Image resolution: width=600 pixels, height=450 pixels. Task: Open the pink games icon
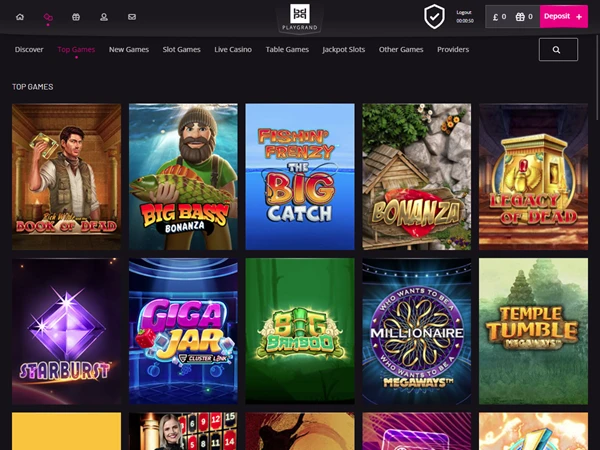[x=48, y=17]
